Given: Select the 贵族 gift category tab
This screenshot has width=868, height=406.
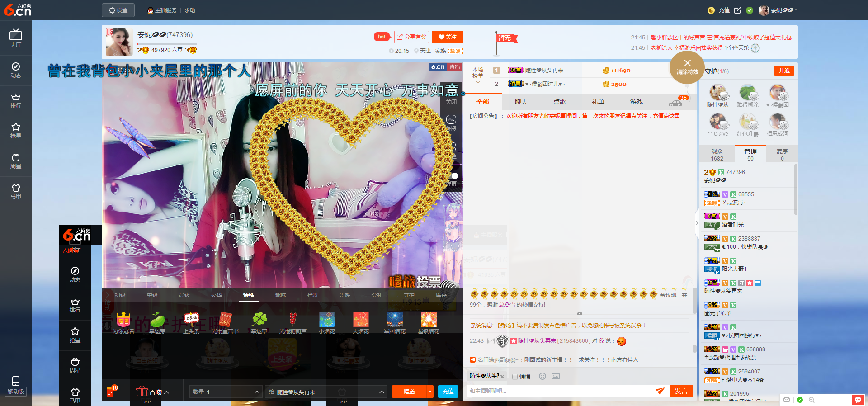Looking at the screenshot, I should (344, 295).
